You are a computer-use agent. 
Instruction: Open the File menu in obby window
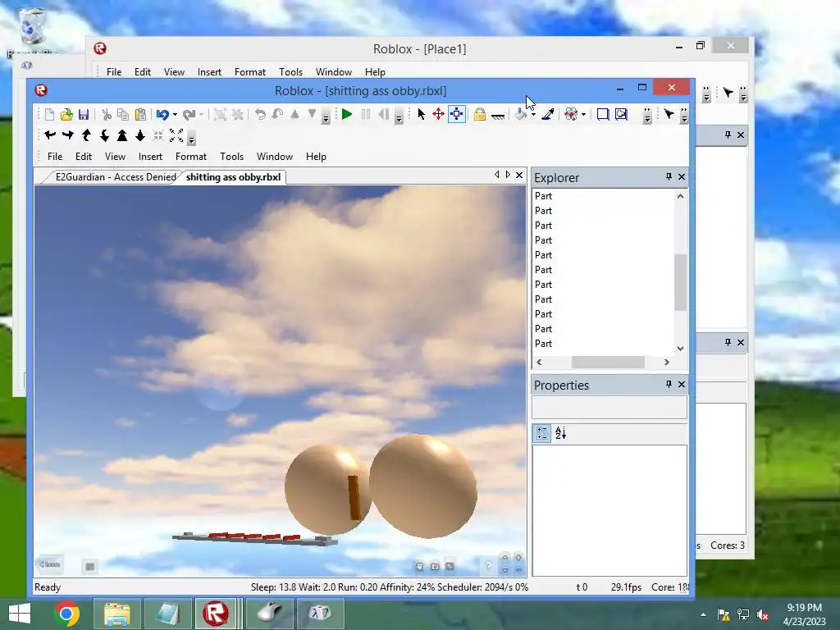coord(55,157)
